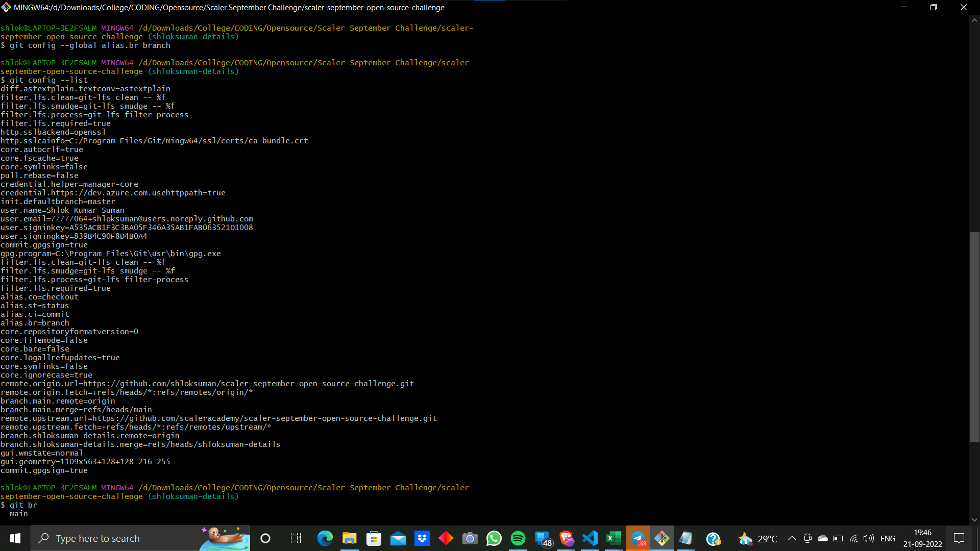This screenshot has height=551, width=980.
Task: Open Task View from the taskbar
Action: tap(295, 538)
